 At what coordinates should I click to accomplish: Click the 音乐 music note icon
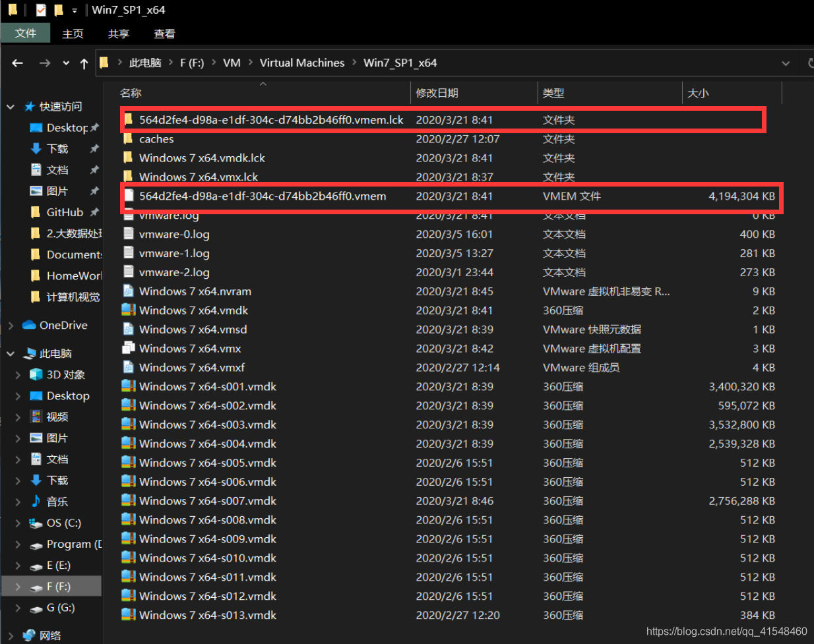tap(36, 502)
